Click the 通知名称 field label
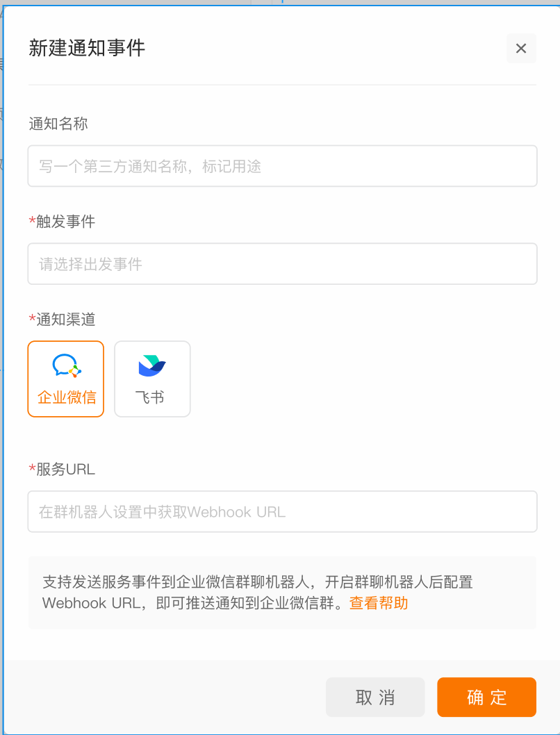This screenshot has height=735, width=560. pos(58,124)
